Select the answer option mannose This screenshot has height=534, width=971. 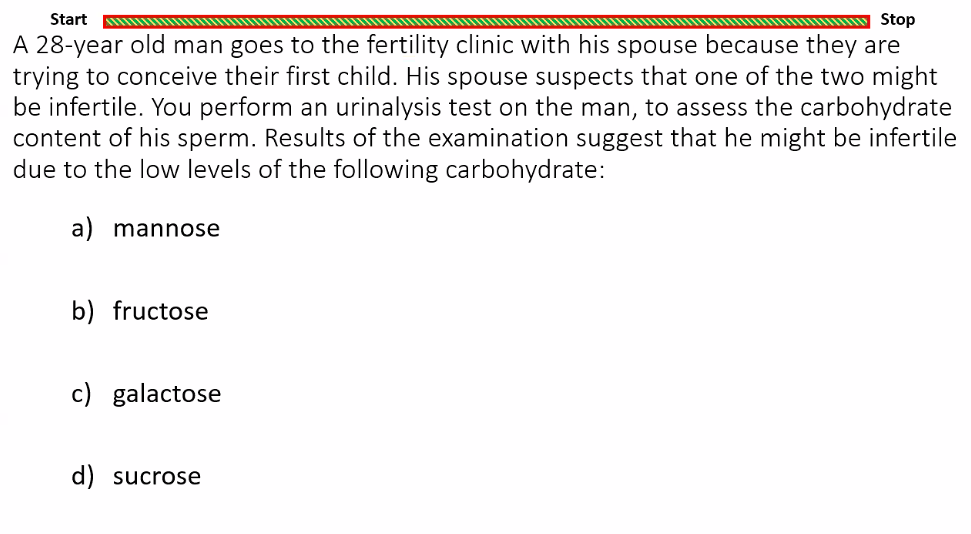(166, 229)
